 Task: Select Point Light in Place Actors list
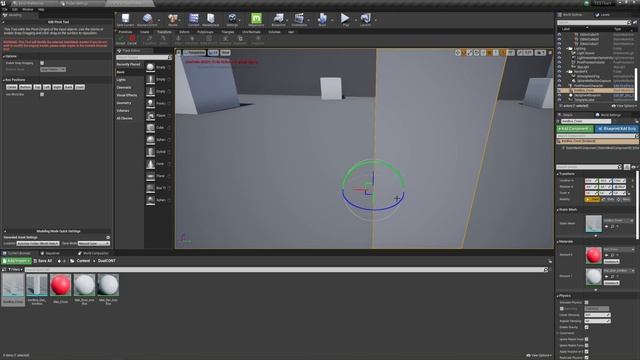(x=158, y=103)
